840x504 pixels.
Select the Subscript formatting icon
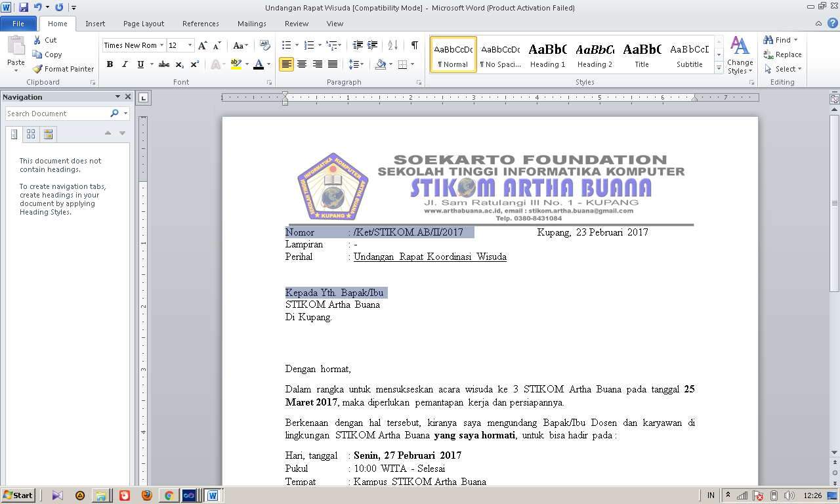[178, 64]
